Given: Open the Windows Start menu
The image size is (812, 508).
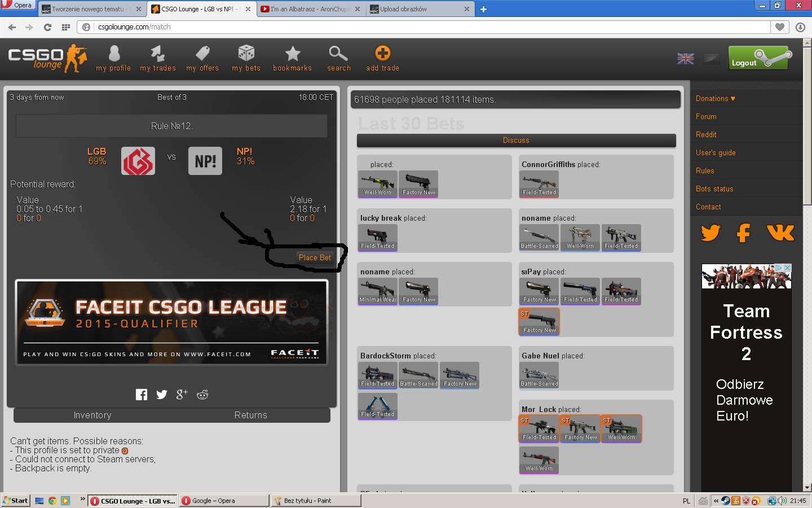Looking at the screenshot, I should pyautogui.click(x=15, y=501).
